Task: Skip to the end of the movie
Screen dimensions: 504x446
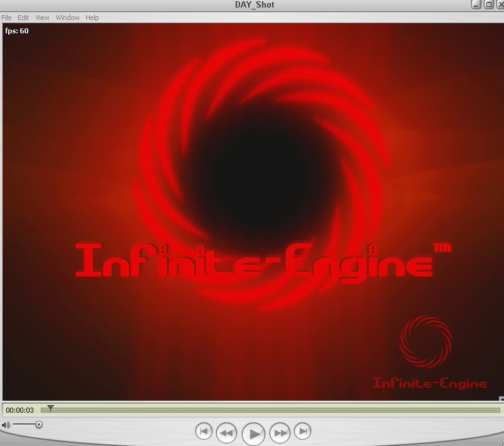Action: pos(303,432)
